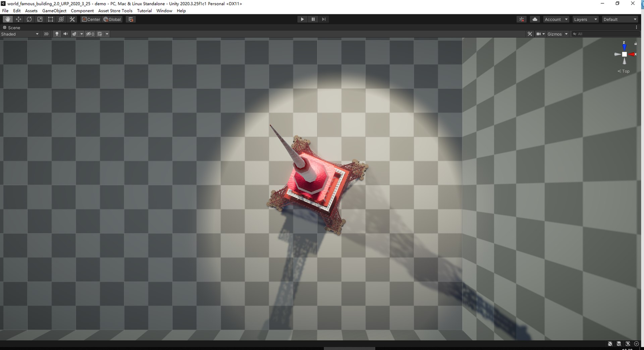Open the GameObject menu

[54, 11]
